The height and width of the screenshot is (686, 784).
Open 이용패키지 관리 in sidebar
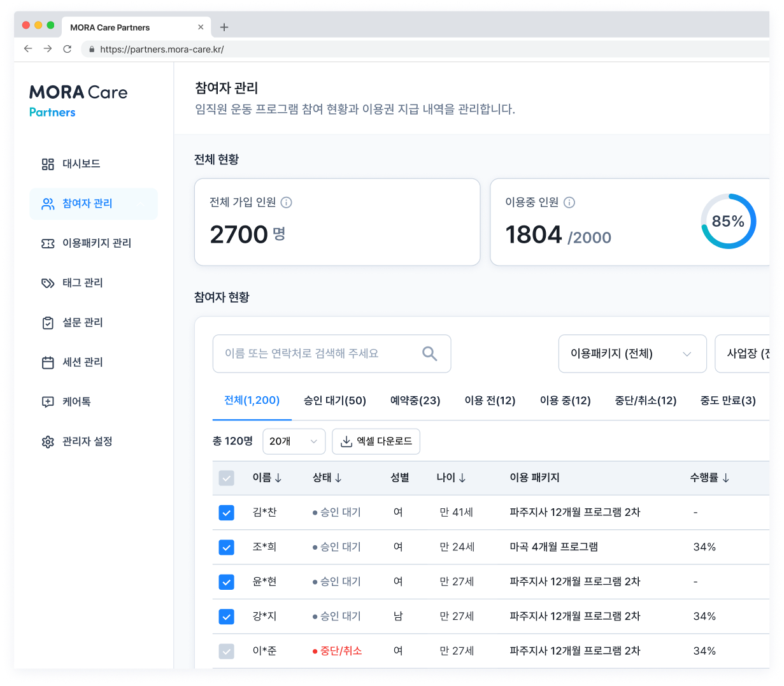tap(97, 243)
